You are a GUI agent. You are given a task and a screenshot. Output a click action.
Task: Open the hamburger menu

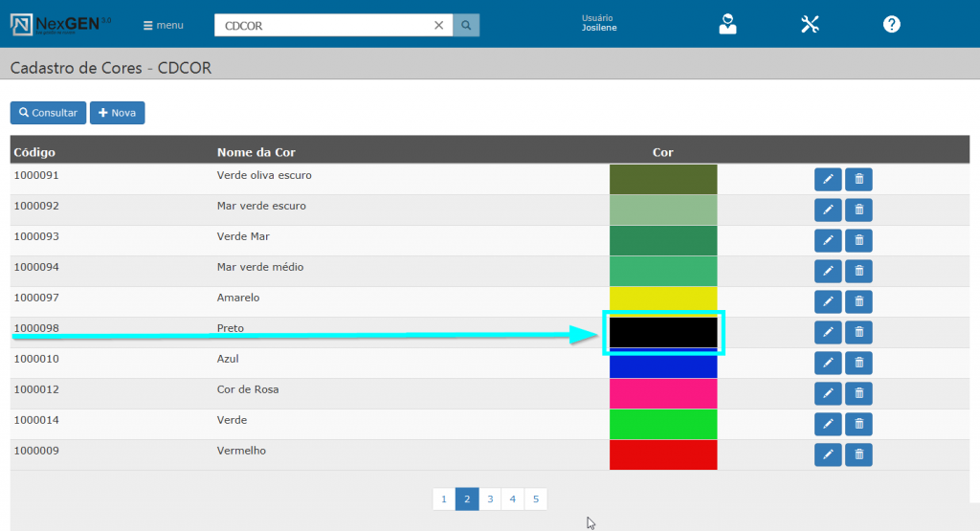[163, 26]
